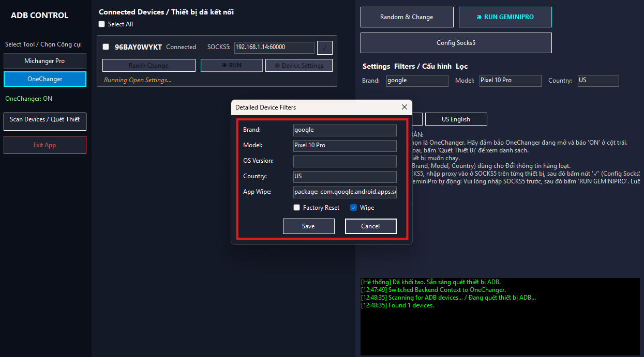Click the Random & Change button
The height and width of the screenshot is (357, 644).
click(x=407, y=17)
